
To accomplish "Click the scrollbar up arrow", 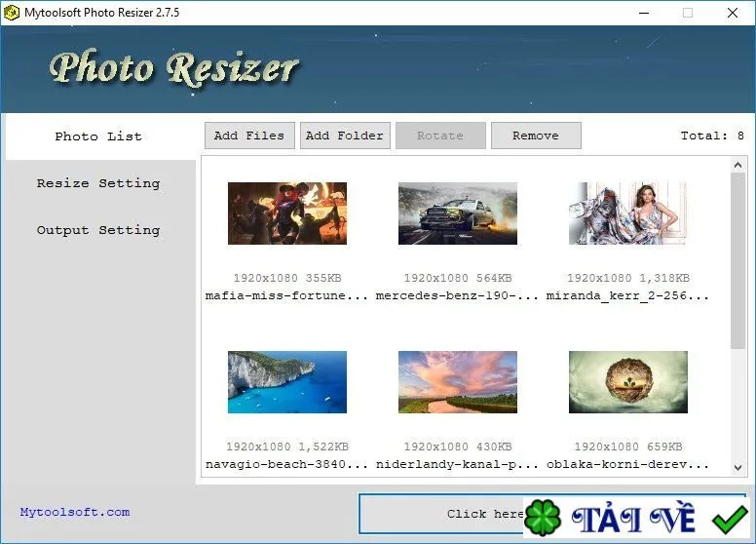I will coord(737,165).
